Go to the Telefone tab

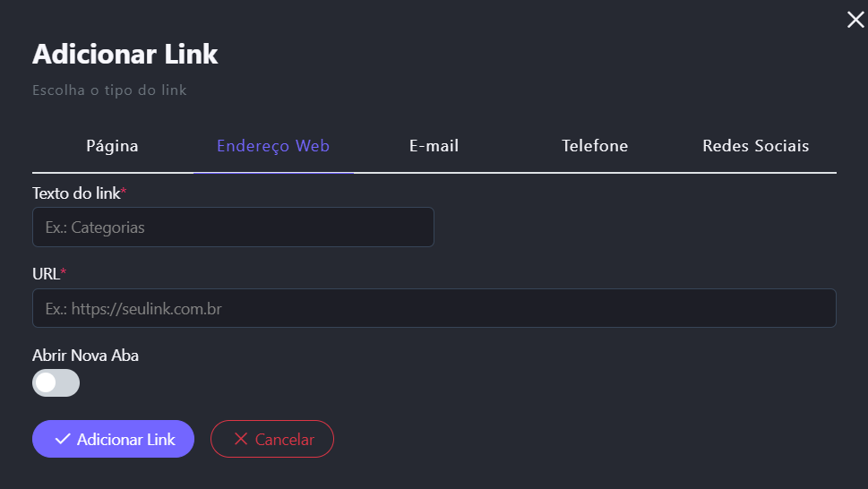point(595,146)
